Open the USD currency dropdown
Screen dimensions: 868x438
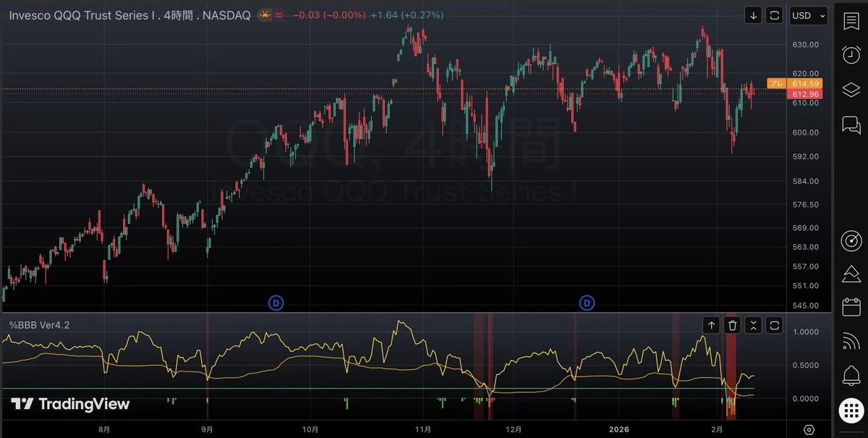[x=808, y=15]
